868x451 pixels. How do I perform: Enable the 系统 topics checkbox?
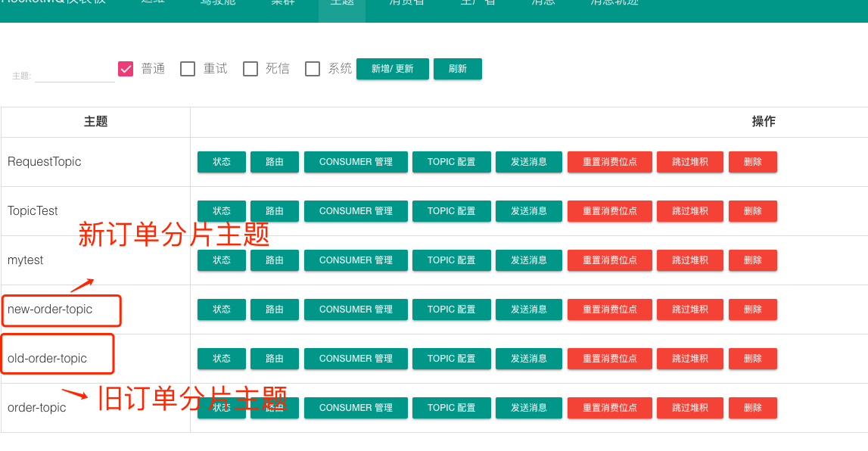coord(313,69)
